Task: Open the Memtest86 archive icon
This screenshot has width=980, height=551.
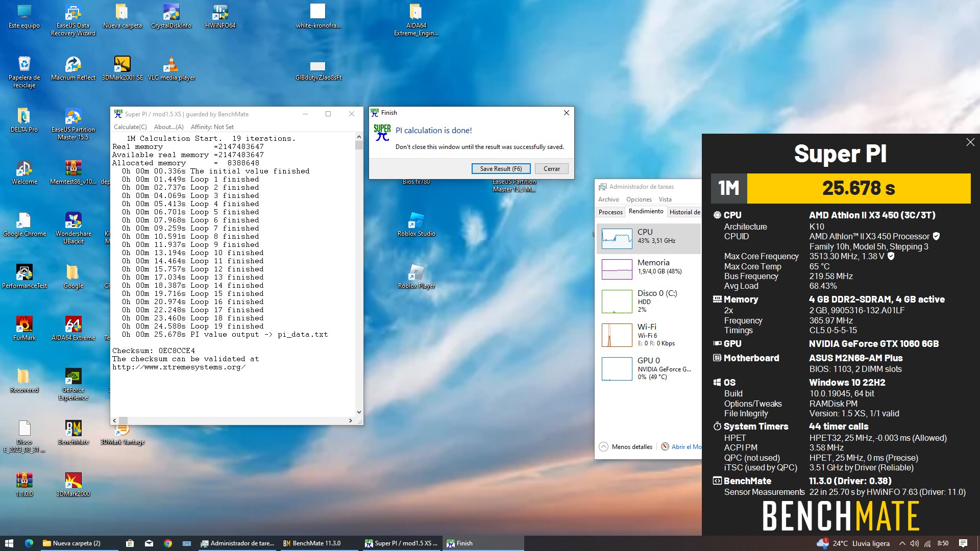Action: pos(73,172)
